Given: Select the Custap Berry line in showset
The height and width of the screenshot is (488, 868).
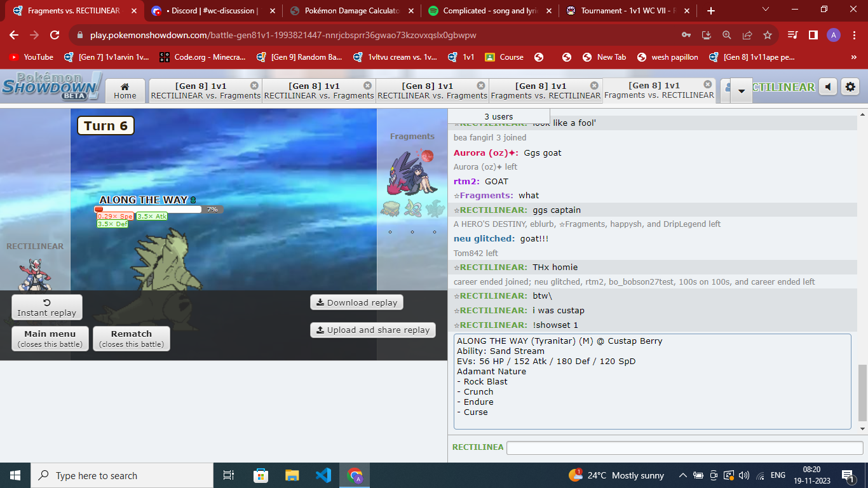Looking at the screenshot, I should point(560,341).
